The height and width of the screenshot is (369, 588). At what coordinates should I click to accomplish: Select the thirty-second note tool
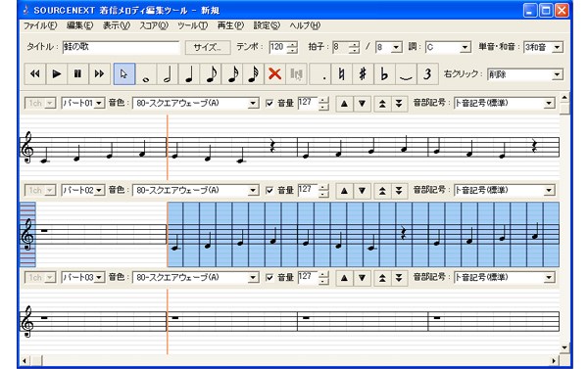click(x=253, y=73)
